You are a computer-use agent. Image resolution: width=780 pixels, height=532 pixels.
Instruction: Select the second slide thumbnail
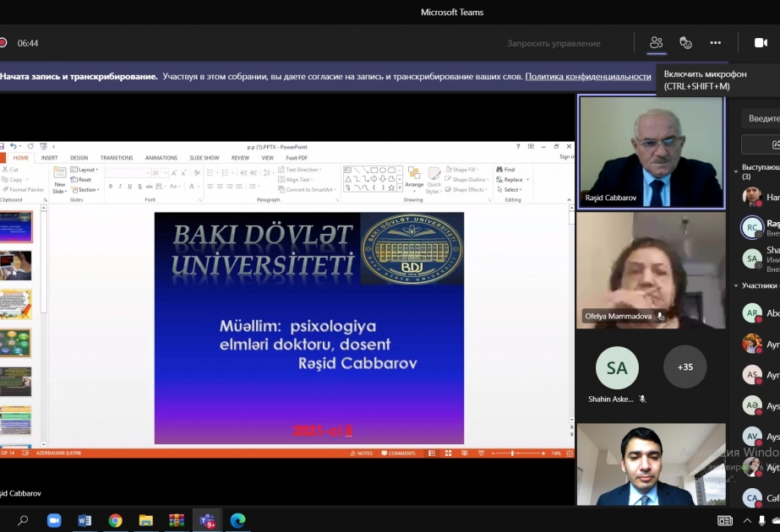(x=15, y=265)
